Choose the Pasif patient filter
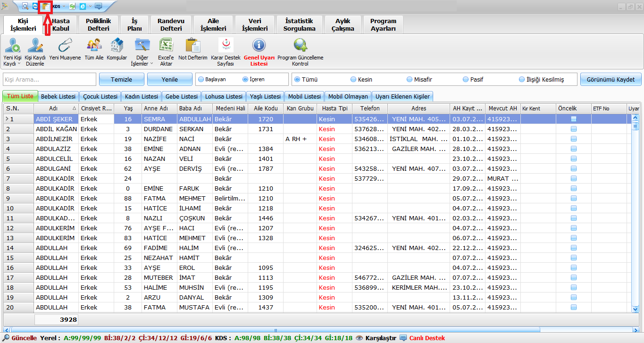644x343 pixels. point(466,79)
